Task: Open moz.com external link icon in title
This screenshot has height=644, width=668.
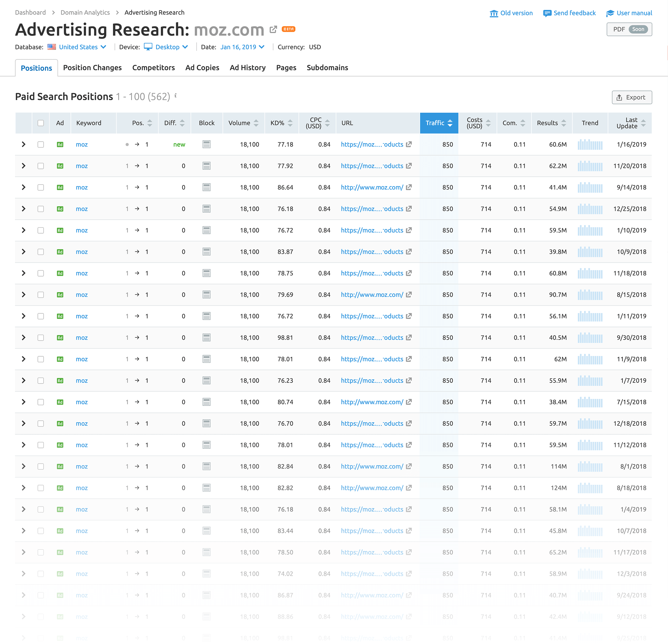Action: click(x=273, y=30)
